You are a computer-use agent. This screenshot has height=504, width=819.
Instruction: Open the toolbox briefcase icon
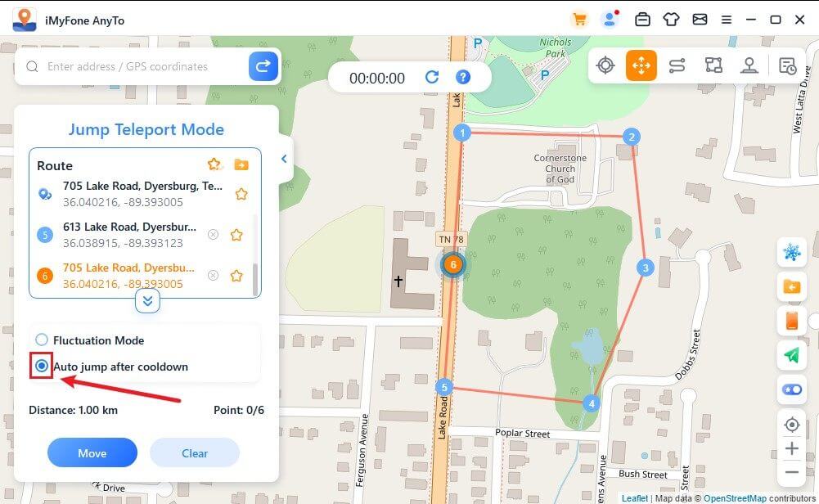coord(642,20)
